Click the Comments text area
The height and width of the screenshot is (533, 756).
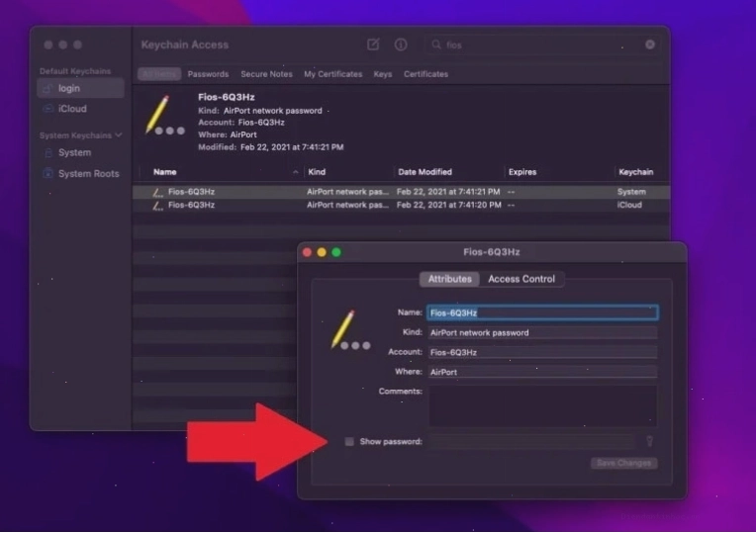[x=542, y=405]
